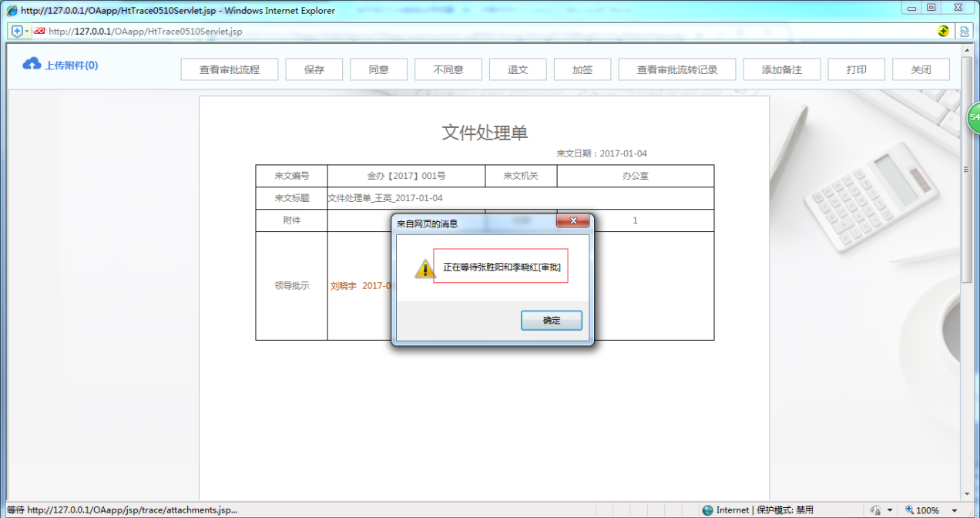This screenshot has height=518, width=980.
Task: Click the 上传附件 cloud upload icon
Action: [x=32, y=64]
